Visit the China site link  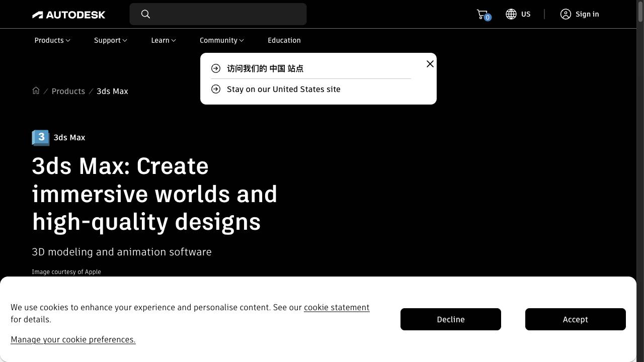click(x=265, y=68)
